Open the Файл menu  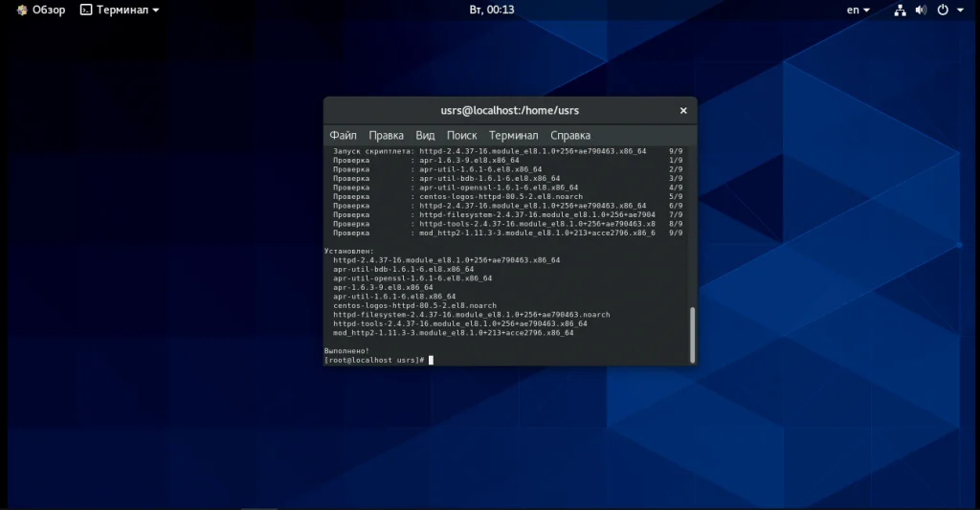click(344, 135)
